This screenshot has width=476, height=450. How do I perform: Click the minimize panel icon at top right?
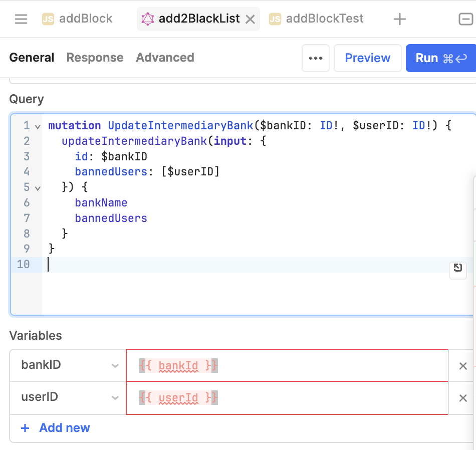465,19
